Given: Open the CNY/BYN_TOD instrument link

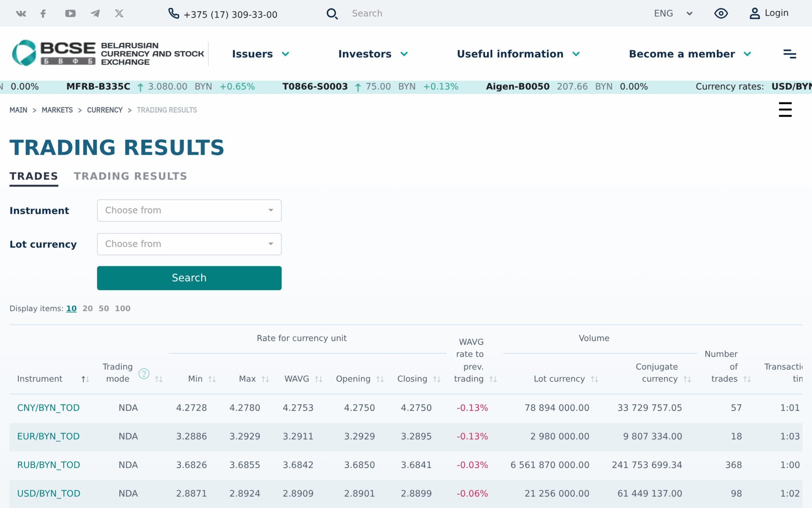Looking at the screenshot, I should pos(48,408).
